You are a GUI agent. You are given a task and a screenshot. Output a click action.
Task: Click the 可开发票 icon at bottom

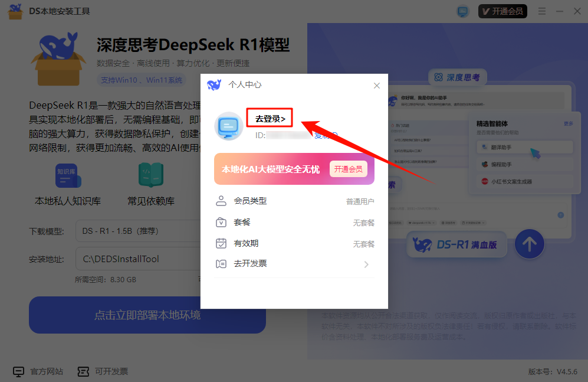pyautogui.click(x=83, y=371)
